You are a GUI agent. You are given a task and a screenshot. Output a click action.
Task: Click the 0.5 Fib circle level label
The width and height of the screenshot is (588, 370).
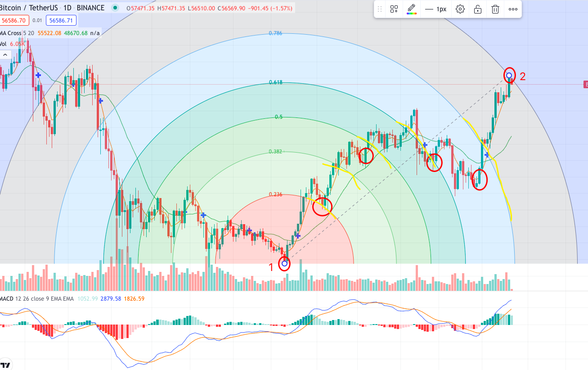278,117
